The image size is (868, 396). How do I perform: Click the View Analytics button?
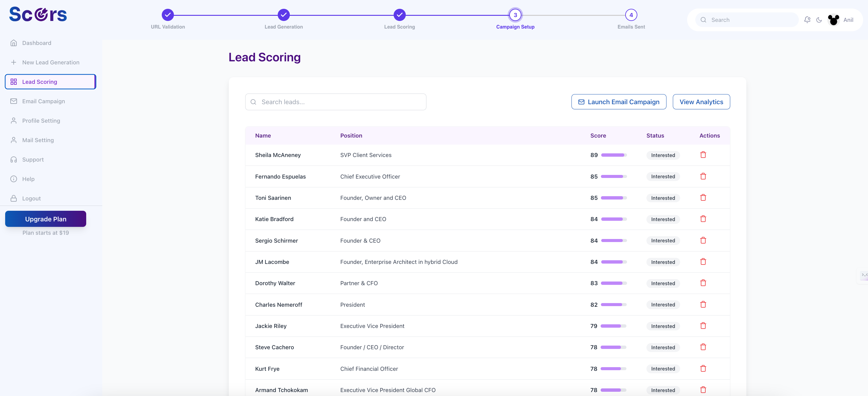(x=701, y=102)
